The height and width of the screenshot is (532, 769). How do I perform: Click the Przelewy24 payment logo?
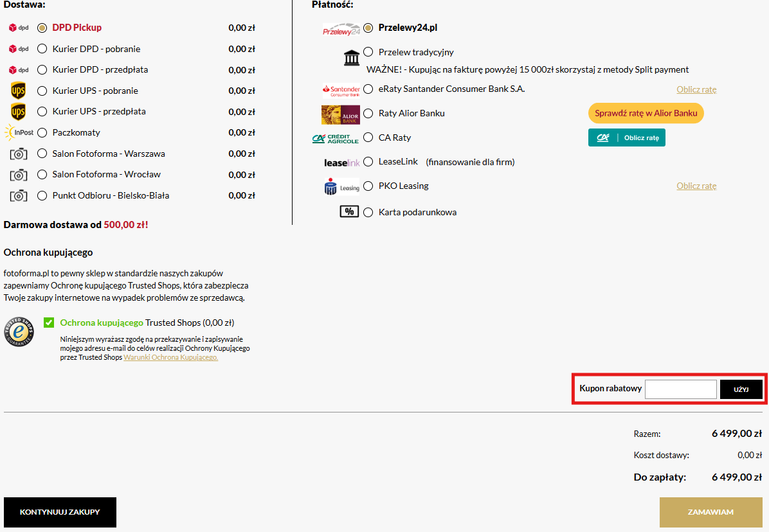point(341,29)
